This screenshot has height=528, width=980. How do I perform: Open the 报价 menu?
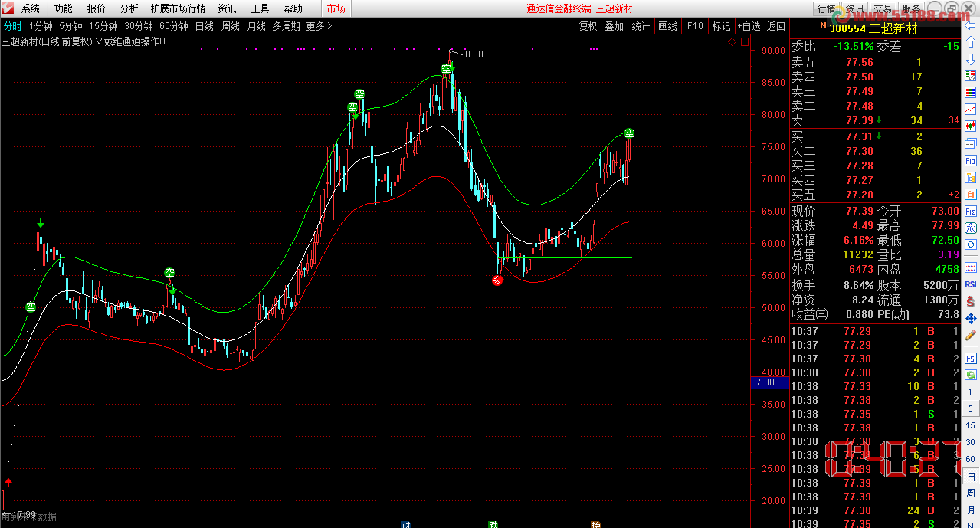pos(97,9)
